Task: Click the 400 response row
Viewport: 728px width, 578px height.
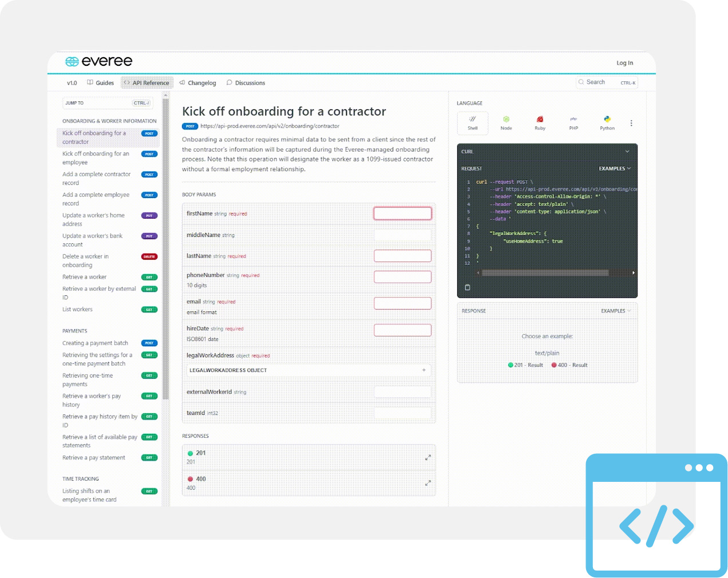Action: pos(308,483)
